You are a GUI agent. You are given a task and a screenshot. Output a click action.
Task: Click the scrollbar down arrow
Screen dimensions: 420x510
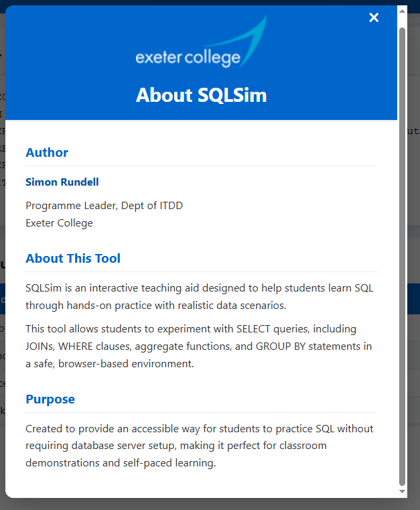pos(402,491)
